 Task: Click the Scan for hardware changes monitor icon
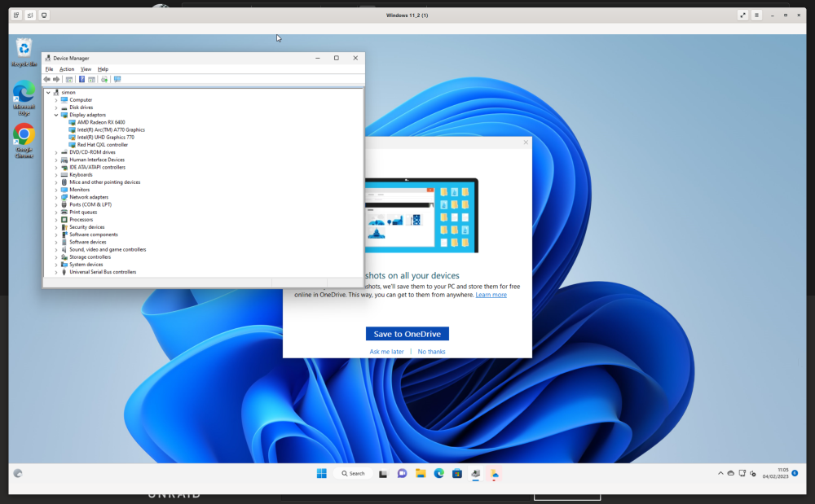click(x=117, y=80)
